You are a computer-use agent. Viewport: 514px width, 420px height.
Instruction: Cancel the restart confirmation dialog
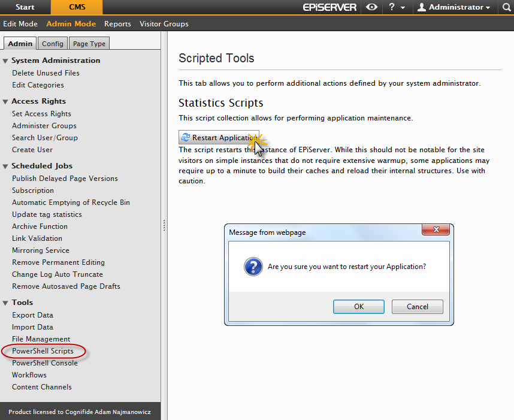(417, 306)
